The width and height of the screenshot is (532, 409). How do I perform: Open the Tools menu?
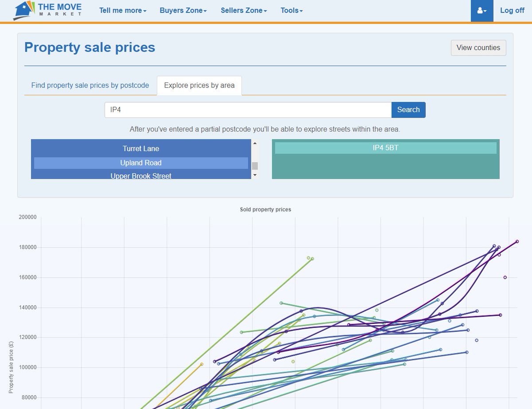pyautogui.click(x=291, y=10)
